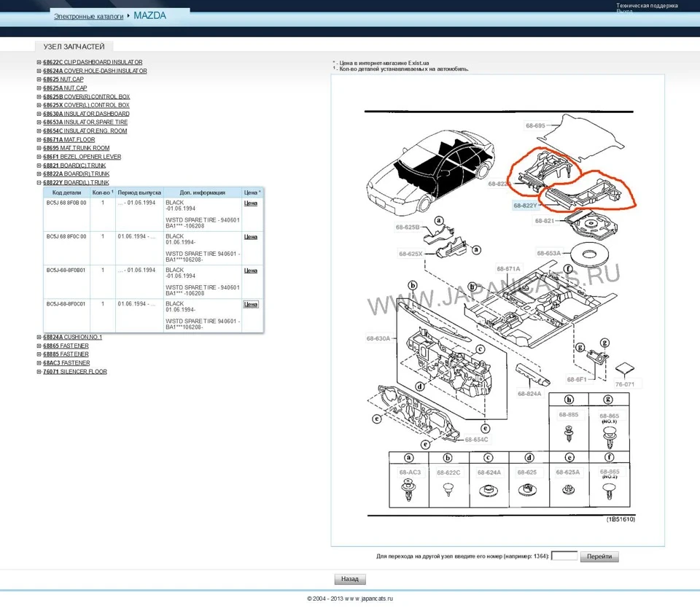700x611 pixels.
Task: Click the 68-AC3 fastener icon in legend
Action: point(408,490)
